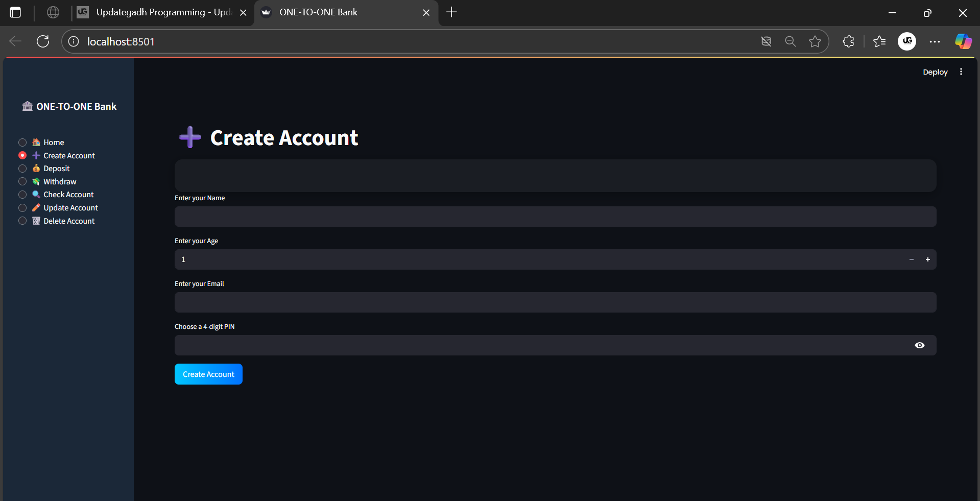Show PIN with the eye icon

[920, 345]
